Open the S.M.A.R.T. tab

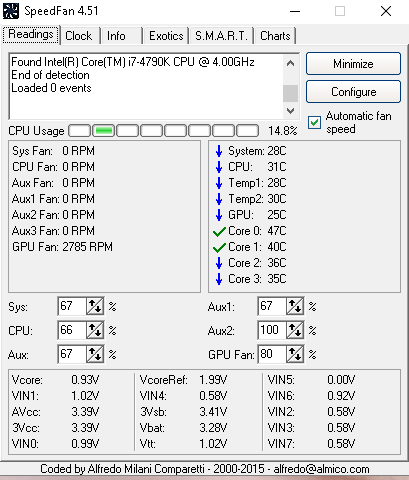[x=221, y=36]
